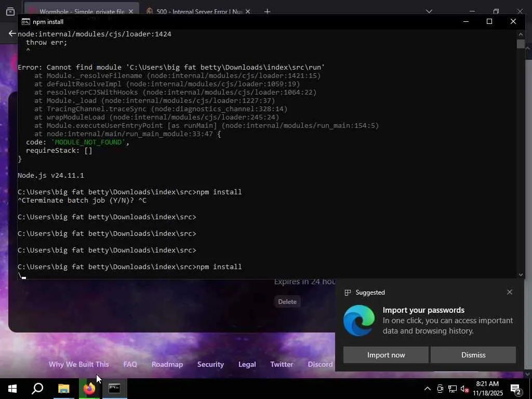Click the terminal scrollbar thumb
This screenshot has height=399, width=532.
521,44
